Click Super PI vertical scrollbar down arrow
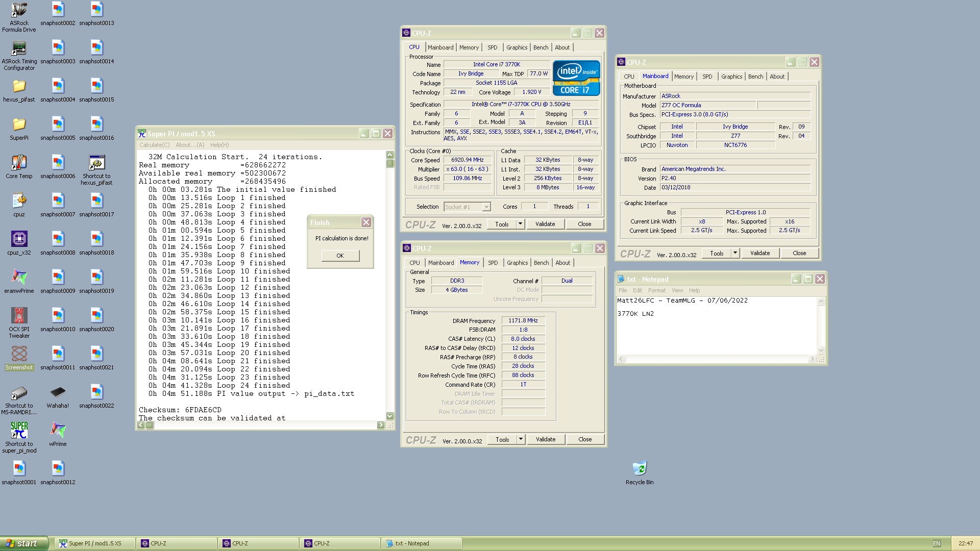The height and width of the screenshot is (551, 980). (x=390, y=416)
